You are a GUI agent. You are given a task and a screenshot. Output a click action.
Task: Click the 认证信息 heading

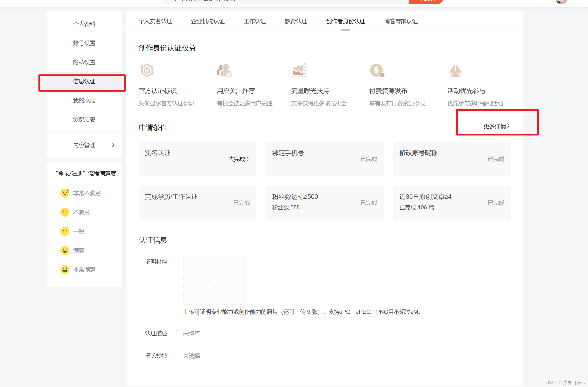[153, 240]
